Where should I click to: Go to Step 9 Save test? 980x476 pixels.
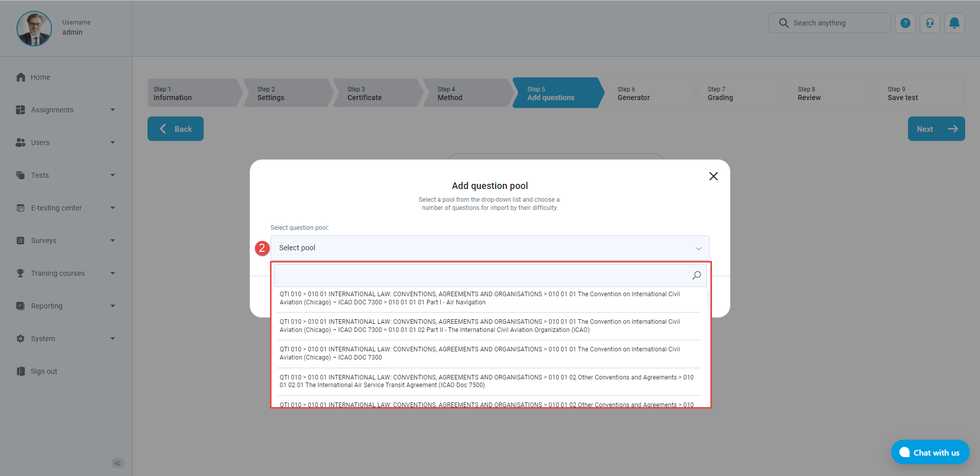(x=919, y=93)
